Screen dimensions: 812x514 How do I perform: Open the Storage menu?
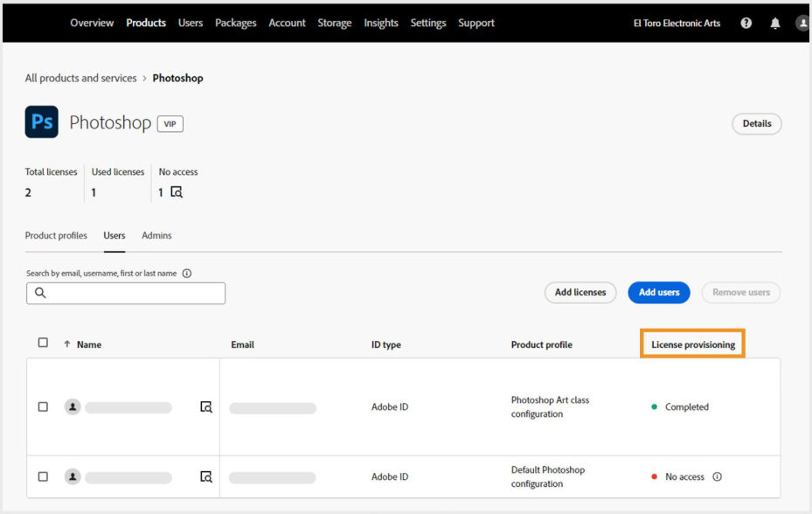(335, 23)
